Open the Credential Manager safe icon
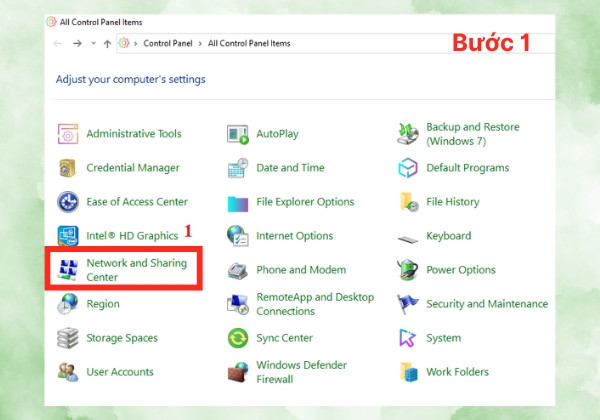 [x=68, y=168]
